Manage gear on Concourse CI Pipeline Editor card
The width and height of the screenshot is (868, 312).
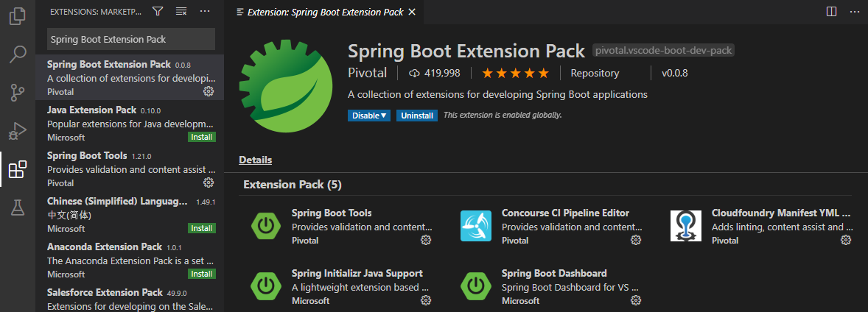click(x=636, y=240)
